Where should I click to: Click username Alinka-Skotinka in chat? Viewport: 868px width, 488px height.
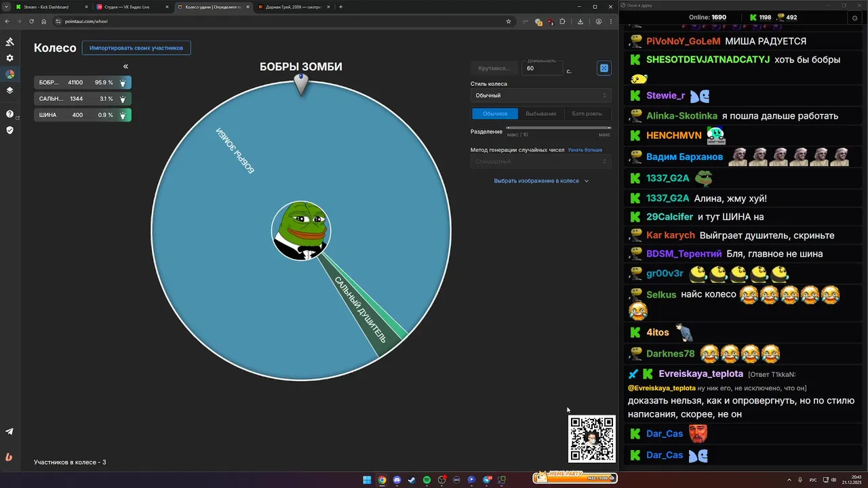682,116
